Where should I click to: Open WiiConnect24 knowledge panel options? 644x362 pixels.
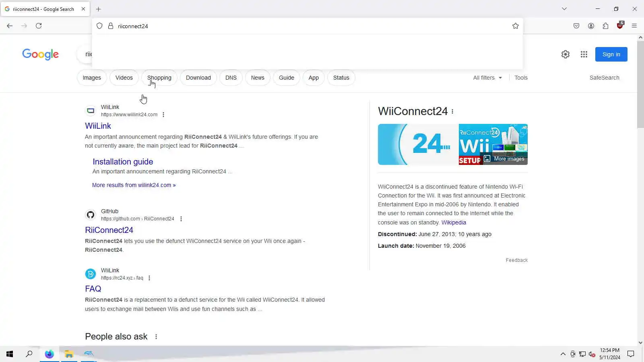[452, 111]
